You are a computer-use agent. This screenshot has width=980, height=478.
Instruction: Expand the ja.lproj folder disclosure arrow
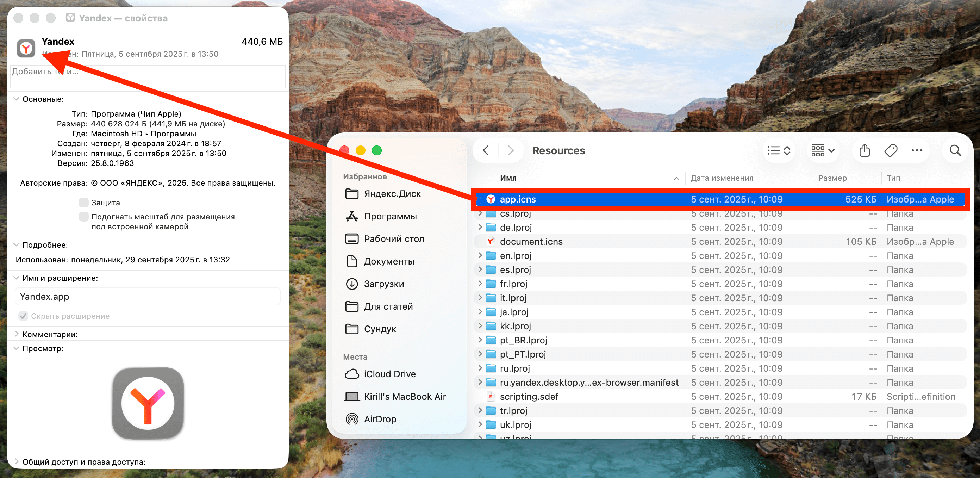480,312
